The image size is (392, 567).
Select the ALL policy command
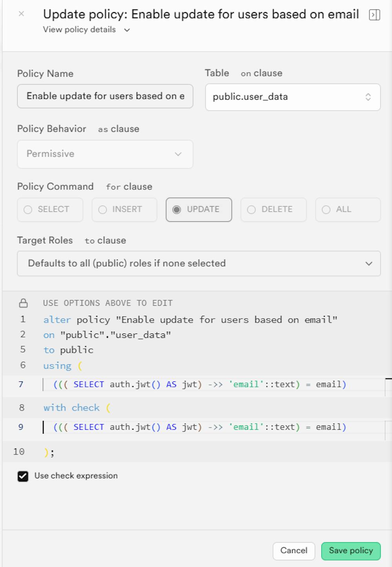pos(348,210)
